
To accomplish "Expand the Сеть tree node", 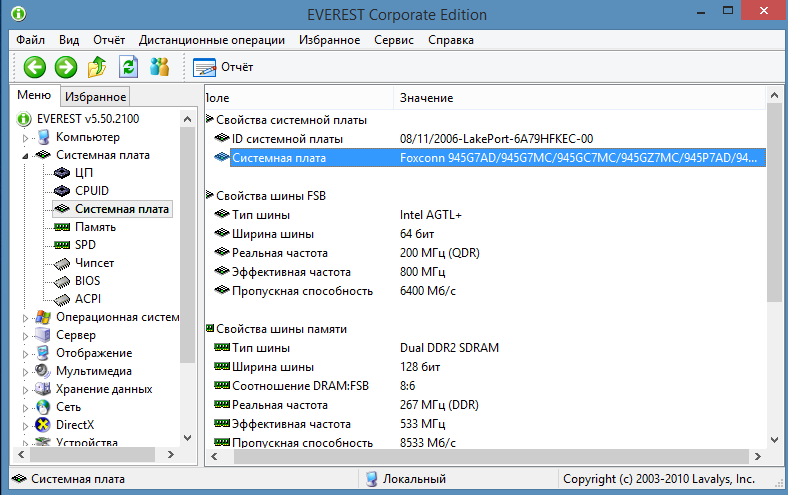I will [x=25, y=408].
